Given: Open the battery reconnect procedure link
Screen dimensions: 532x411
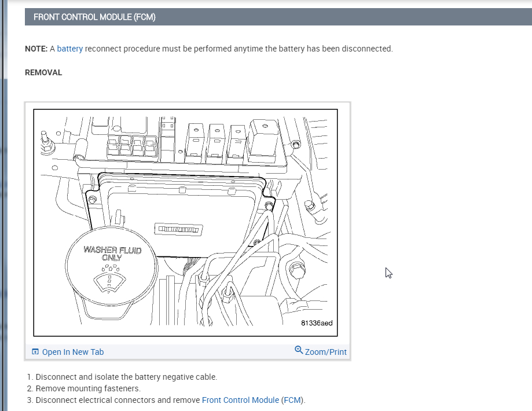Looking at the screenshot, I should (x=70, y=49).
